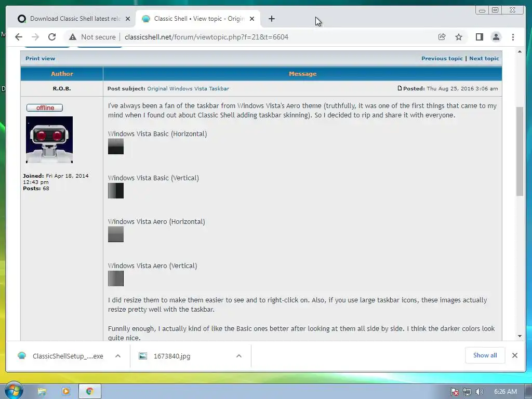
Task: Click the address bar URL
Action: click(x=206, y=37)
